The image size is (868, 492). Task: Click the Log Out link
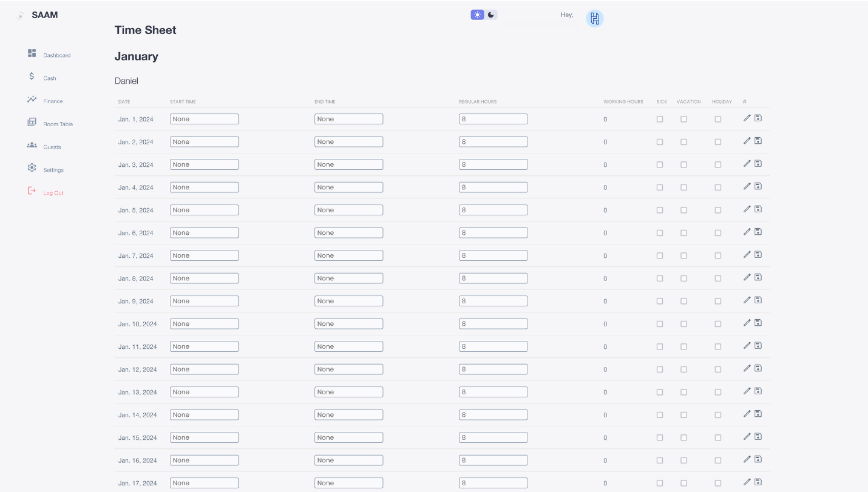(53, 192)
